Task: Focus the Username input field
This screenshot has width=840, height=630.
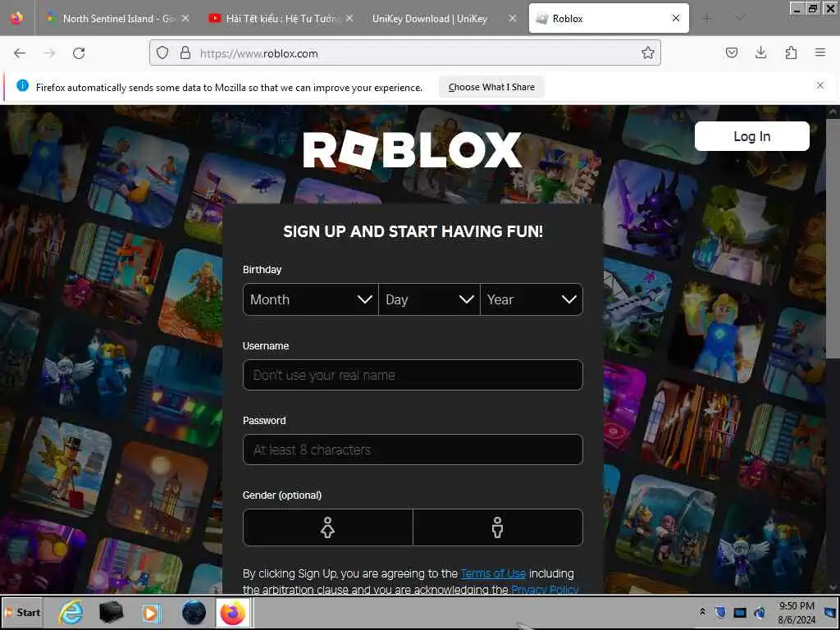Action: [x=413, y=375]
